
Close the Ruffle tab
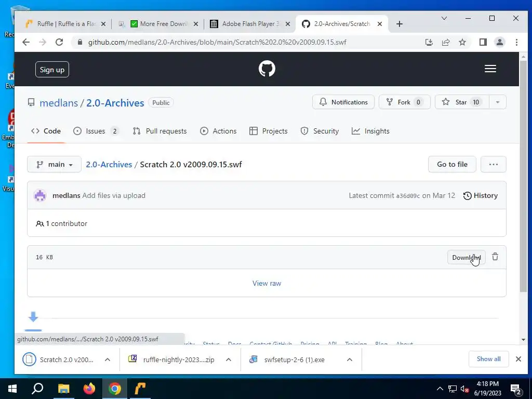click(103, 24)
